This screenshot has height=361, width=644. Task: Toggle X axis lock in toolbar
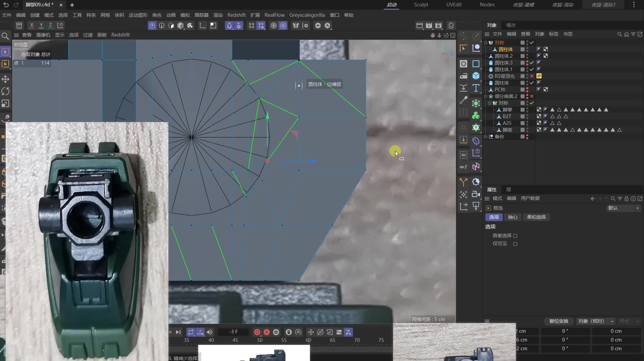point(32,25)
